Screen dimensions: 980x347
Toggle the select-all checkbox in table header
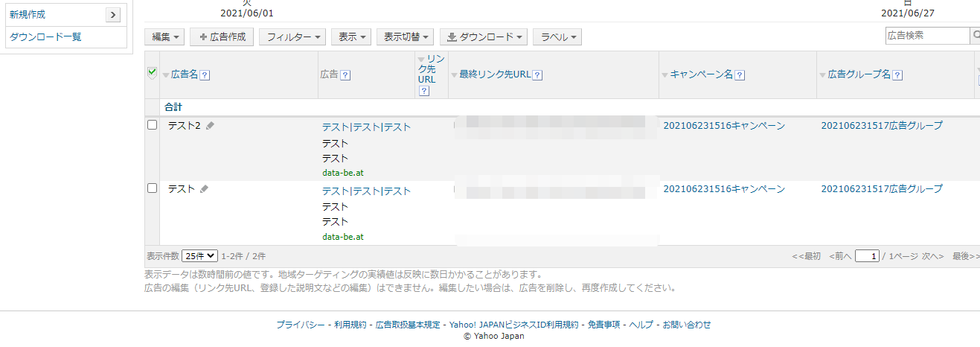click(153, 72)
